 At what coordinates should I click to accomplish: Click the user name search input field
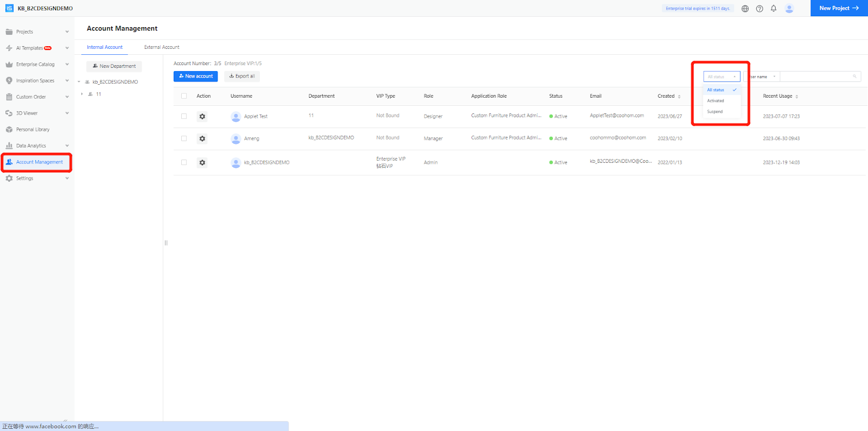point(815,77)
